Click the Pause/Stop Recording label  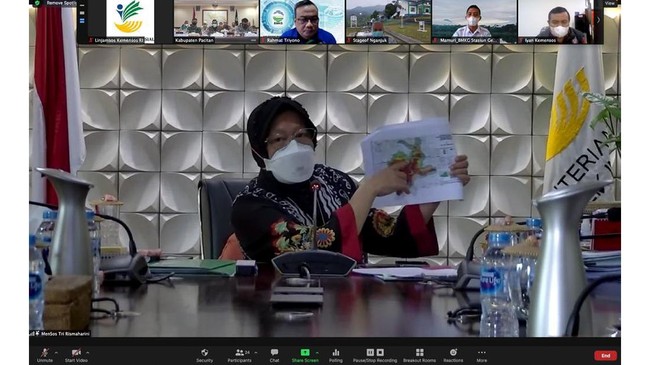[x=375, y=360]
